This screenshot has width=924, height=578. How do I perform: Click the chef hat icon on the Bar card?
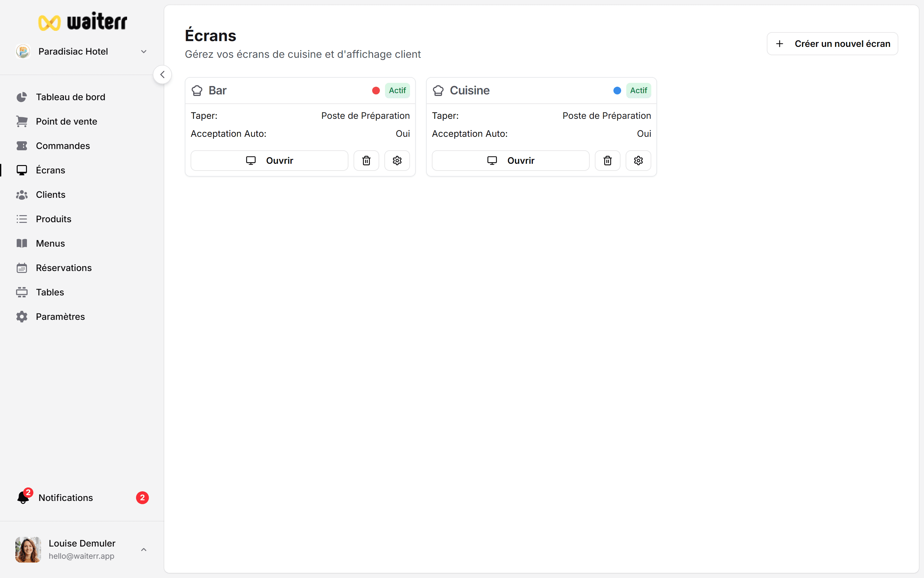197,91
